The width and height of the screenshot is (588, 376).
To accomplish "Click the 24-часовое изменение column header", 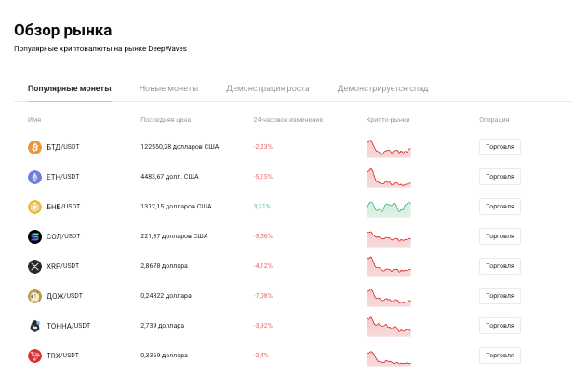I will 287,120.
